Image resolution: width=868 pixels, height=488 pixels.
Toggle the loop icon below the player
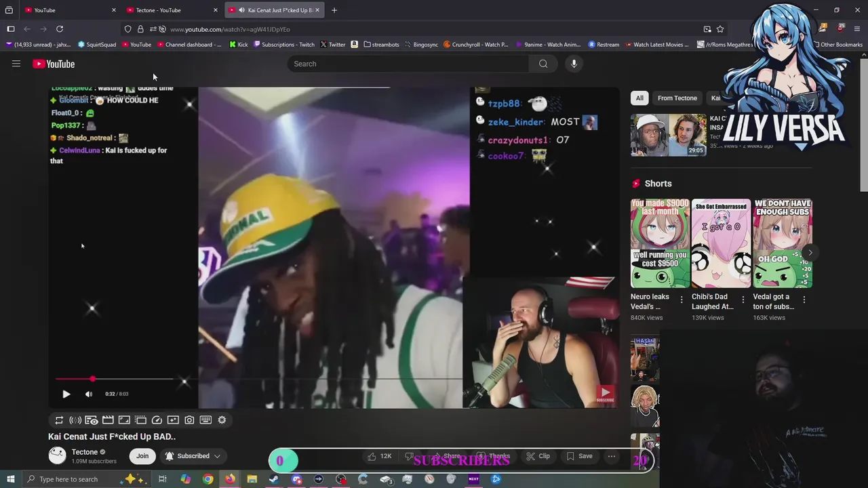coord(59,420)
